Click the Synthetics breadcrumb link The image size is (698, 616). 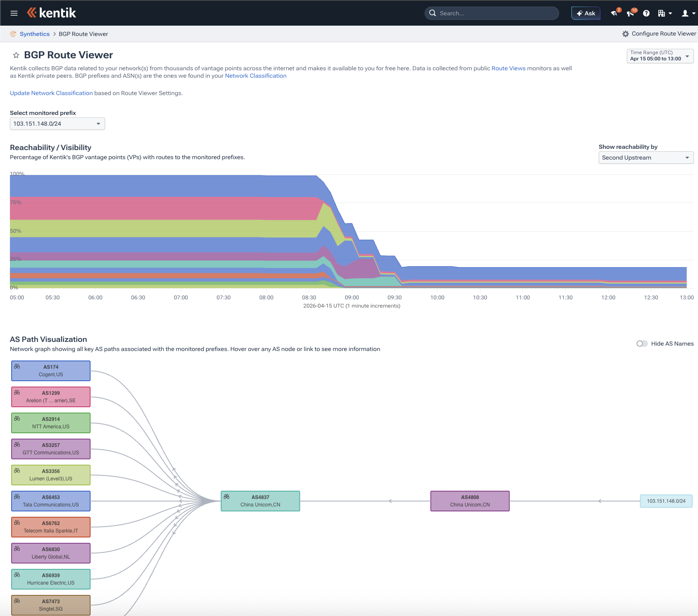(x=35, y=34)
